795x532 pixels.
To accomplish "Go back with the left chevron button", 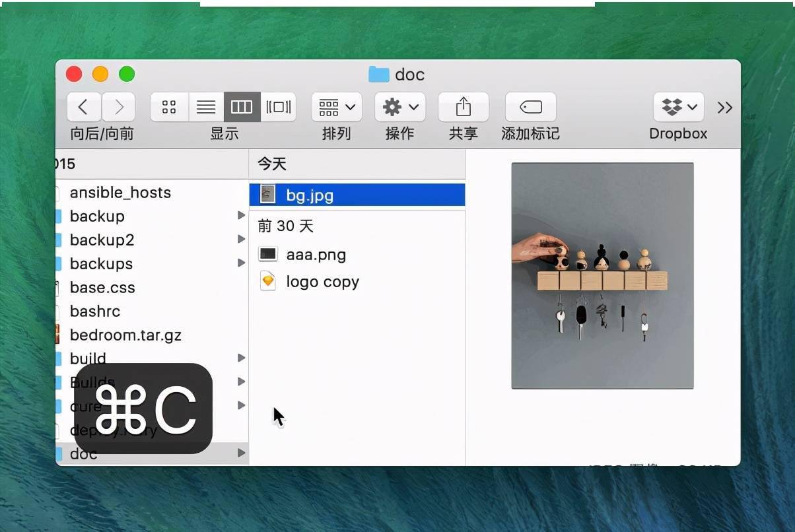I will (84, 107).
